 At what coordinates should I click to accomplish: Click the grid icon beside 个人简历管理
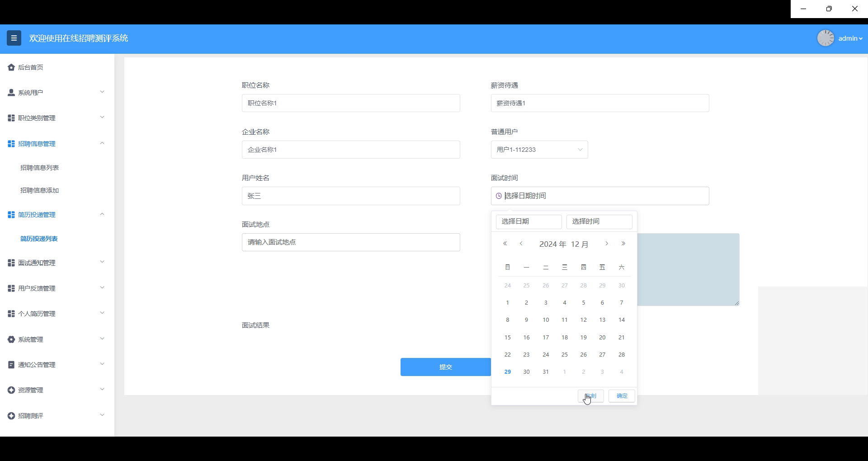pos(11,314)
